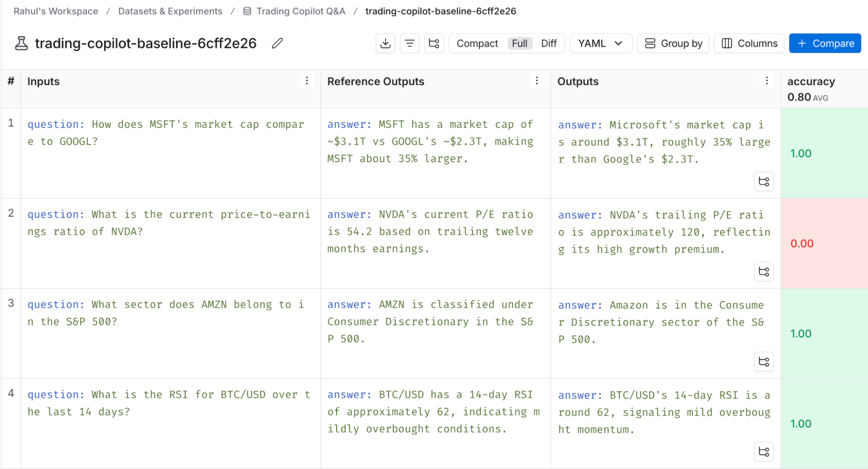Open Reference Outputs column options menu
The height and width of the screenshot is (469, 868).
tap(537, 81)
